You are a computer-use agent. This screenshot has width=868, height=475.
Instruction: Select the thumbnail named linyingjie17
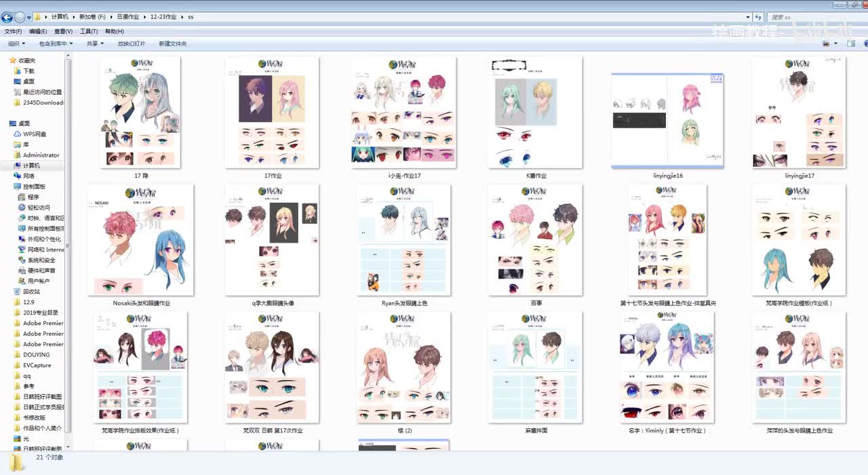point(800,113)
